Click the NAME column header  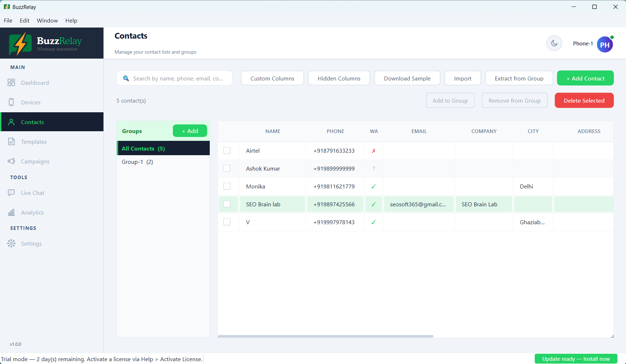273,131
